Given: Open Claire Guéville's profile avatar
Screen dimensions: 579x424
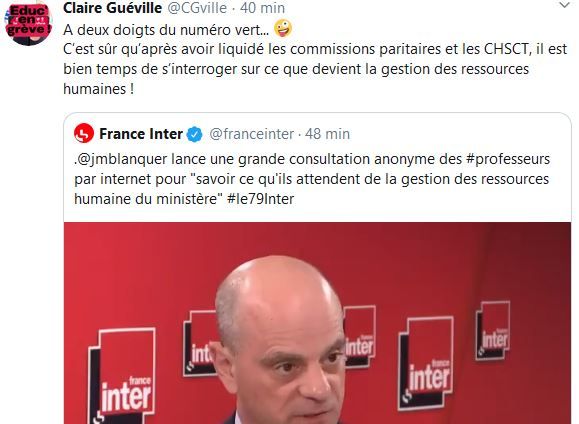Looking at the screenshot, I should point(28,23).
